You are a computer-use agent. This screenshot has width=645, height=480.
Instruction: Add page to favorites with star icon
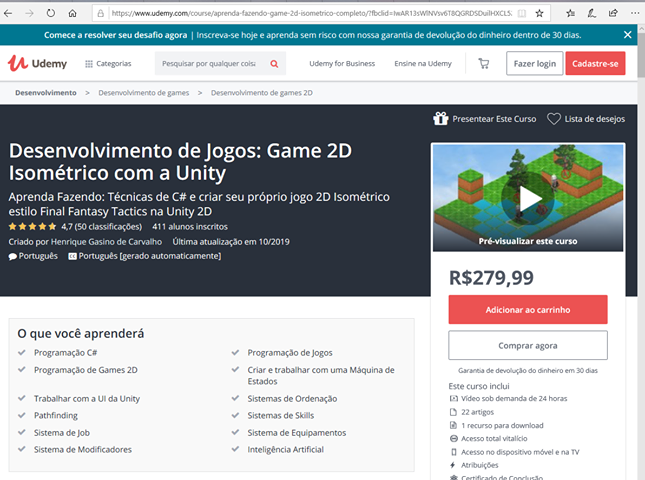coord(539,14)
